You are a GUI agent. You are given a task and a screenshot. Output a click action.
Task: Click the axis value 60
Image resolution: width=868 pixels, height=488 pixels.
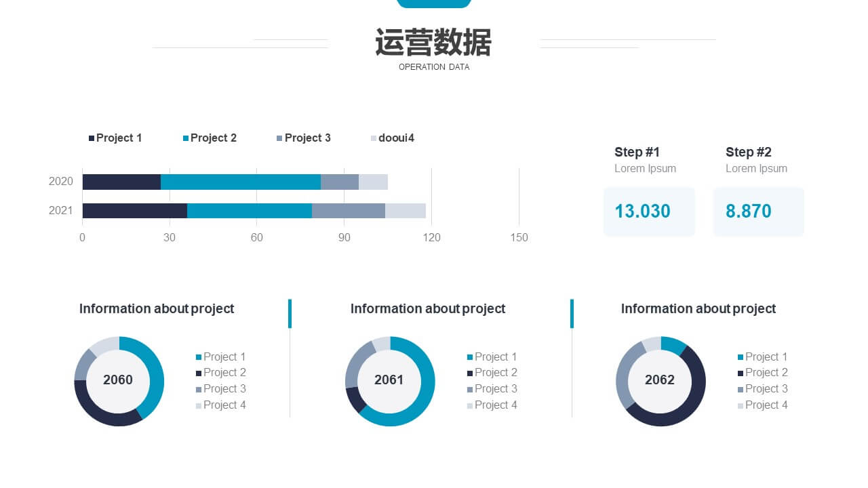(256, 238)
